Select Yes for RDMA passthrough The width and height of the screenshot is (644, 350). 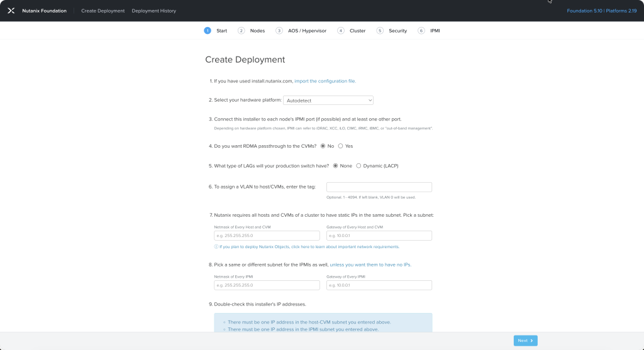[x=341, y=146]
